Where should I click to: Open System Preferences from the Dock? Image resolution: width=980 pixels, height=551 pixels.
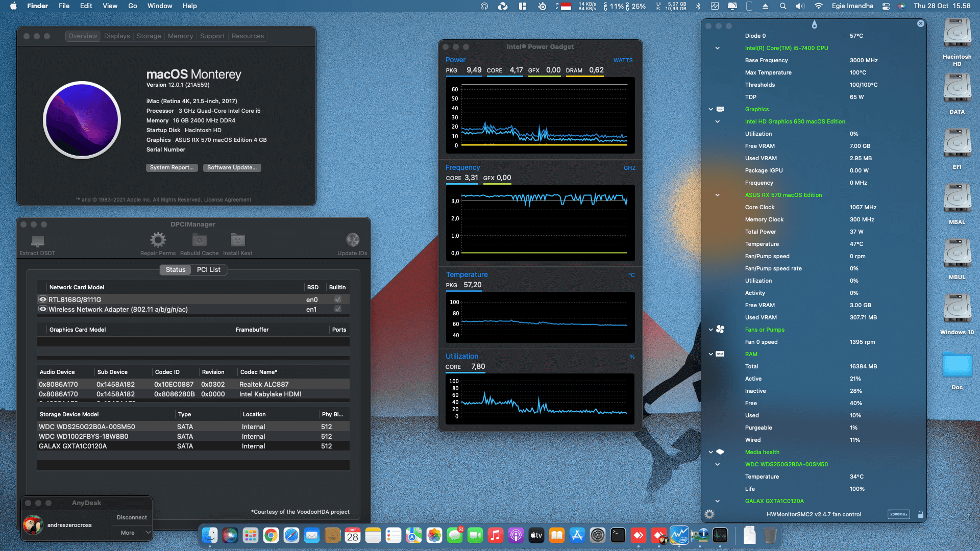point(598,535)
